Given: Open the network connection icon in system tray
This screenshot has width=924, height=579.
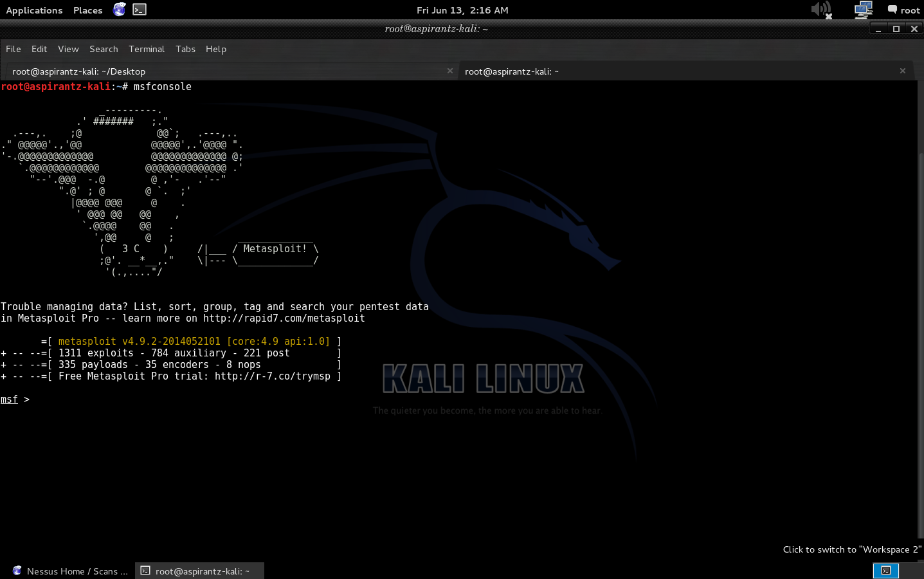Looking at the screenshot, I should coord(864,10).
